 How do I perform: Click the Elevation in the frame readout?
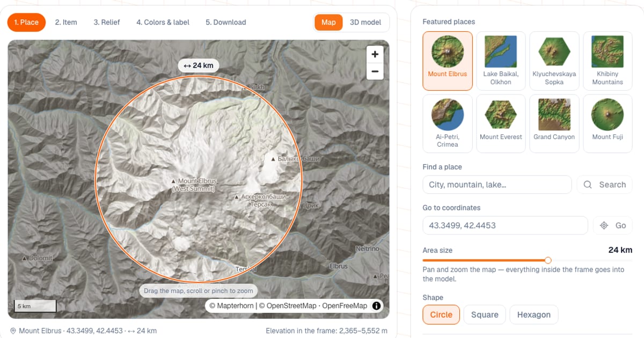click(327, 330)
